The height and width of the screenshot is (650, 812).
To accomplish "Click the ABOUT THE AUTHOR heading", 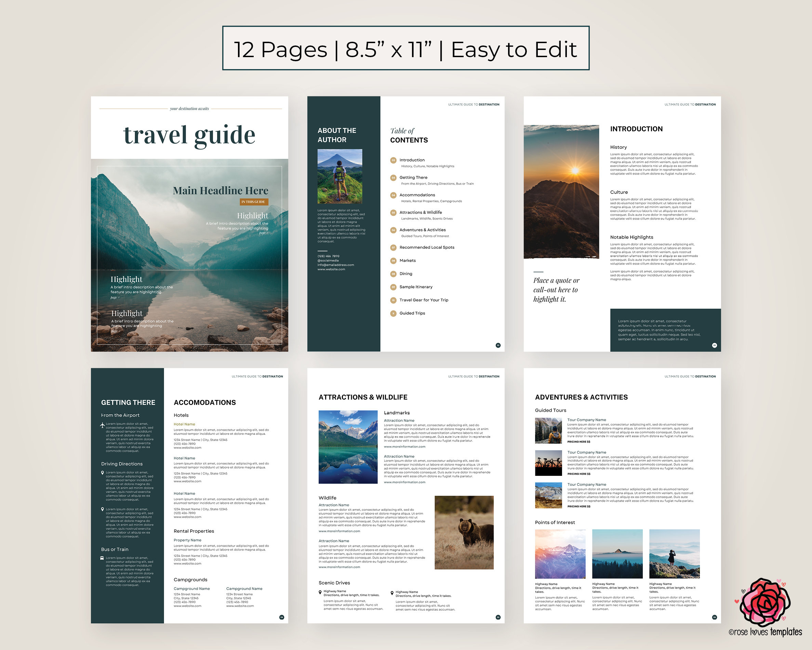I will point(337,135).
